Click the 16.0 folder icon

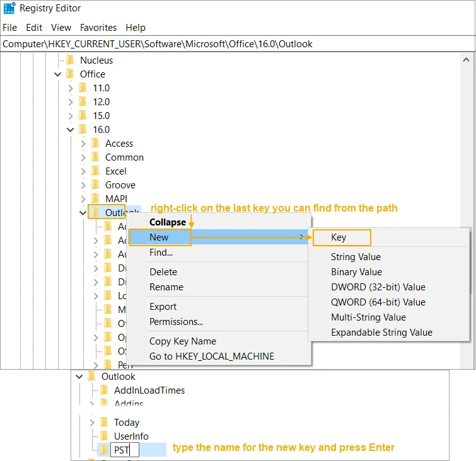pyautogui.click(x=83, y=129)
